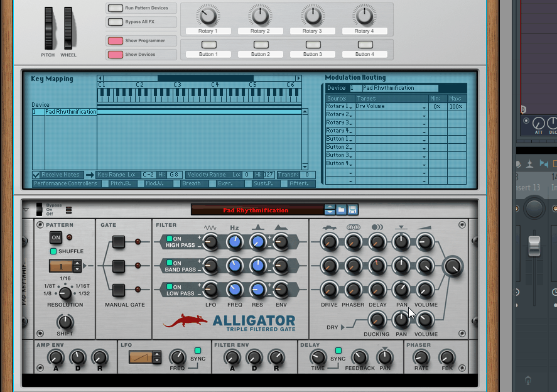Activate Combinator Button 2
Image resolution: width=557 pixels, height=392 pixels.
(x=261, y=45)
